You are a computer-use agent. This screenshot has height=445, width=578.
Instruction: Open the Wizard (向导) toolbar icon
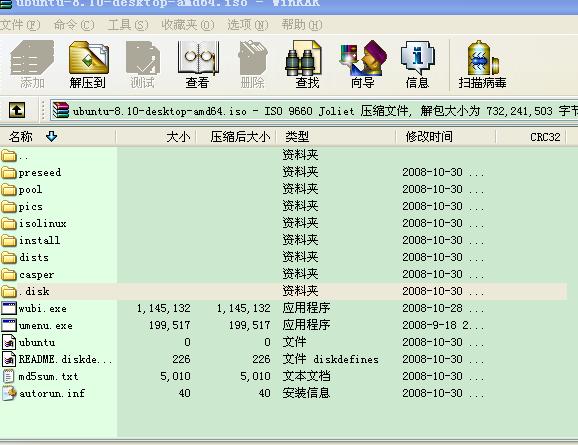pyautogui.click(x=363, y=58)
